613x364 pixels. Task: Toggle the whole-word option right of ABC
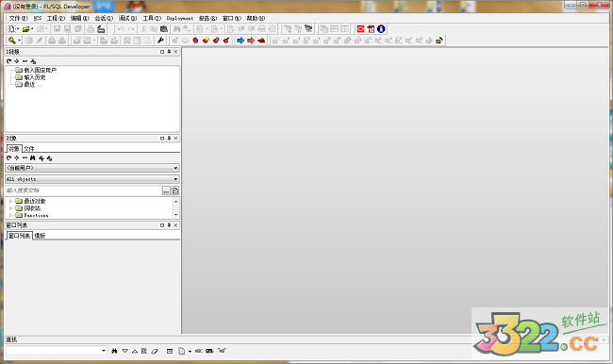pos(209,351)
